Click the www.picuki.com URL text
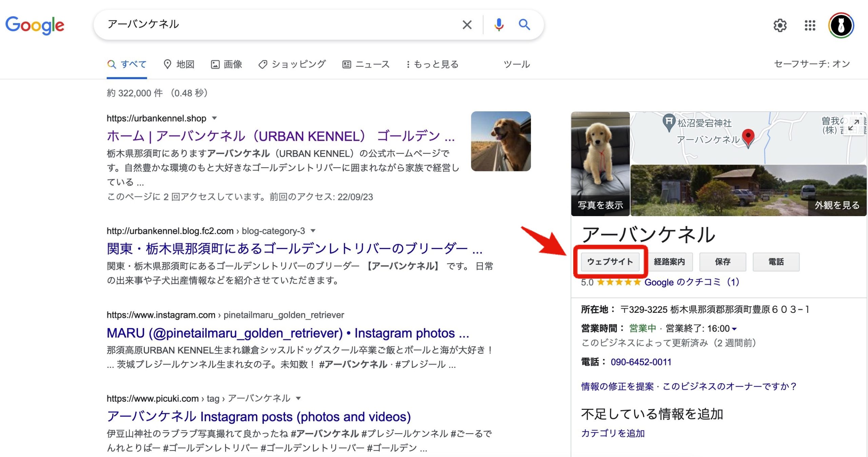The image size is (868, 457). point(153,398)
